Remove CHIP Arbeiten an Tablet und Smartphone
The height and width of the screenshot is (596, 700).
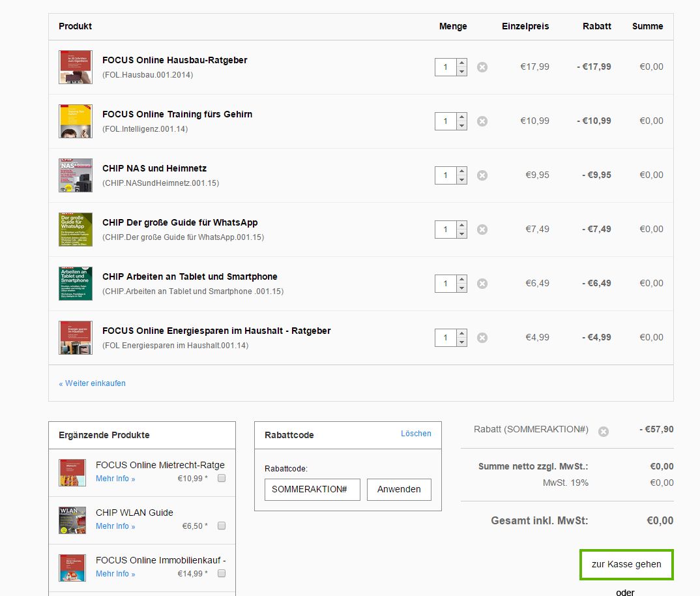(x=482, y=283)
